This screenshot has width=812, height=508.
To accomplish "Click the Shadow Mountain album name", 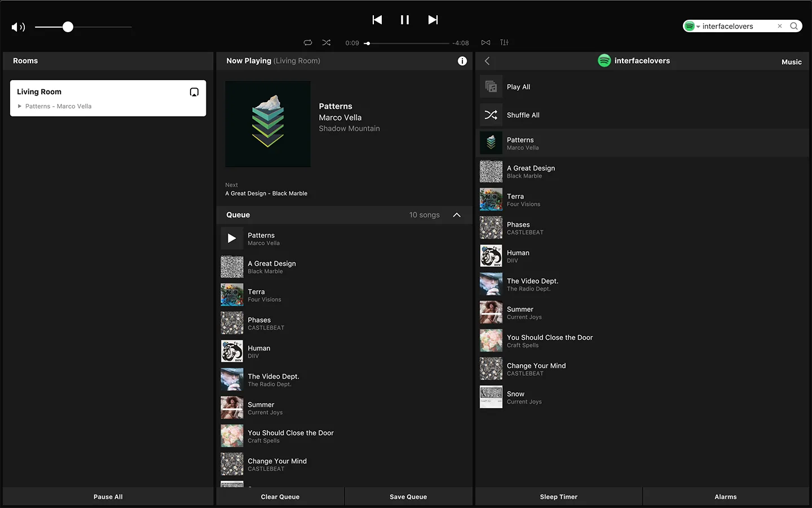I will [349, 129].
